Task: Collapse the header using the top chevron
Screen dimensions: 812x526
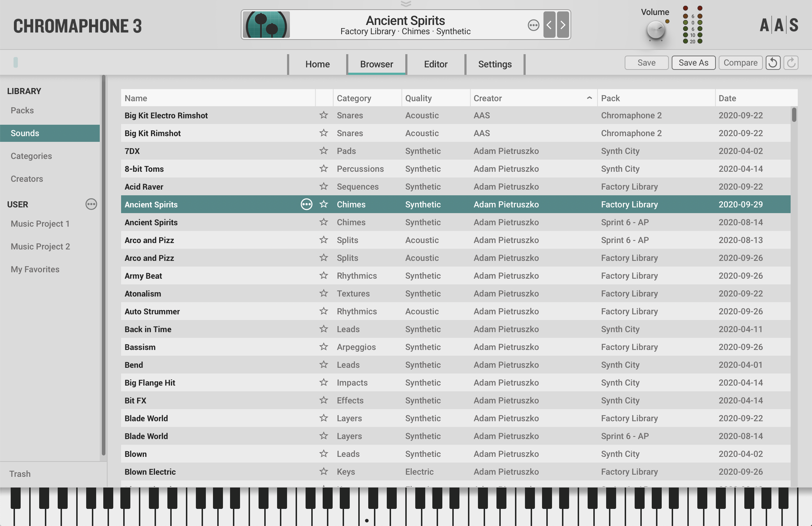Action: [x=406, y=4]
